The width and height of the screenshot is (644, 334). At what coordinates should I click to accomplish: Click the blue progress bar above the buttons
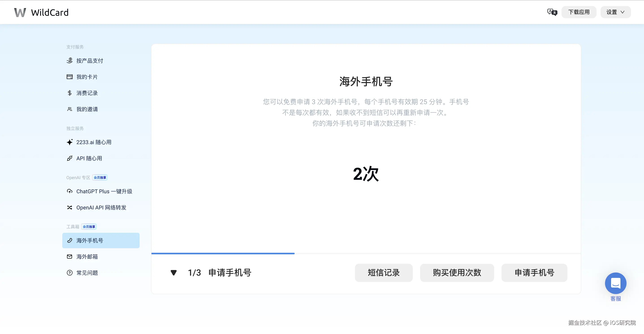[x=223, y=253]
